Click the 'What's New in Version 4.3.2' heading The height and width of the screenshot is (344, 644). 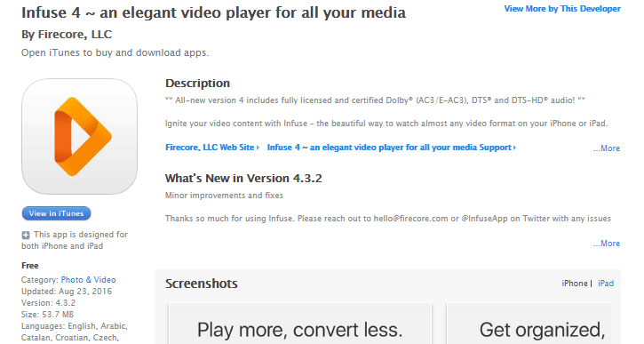pos(243,179)
